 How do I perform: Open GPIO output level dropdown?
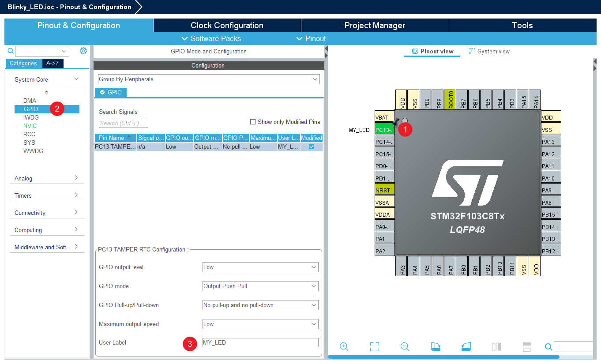click(x=260, y=267)
